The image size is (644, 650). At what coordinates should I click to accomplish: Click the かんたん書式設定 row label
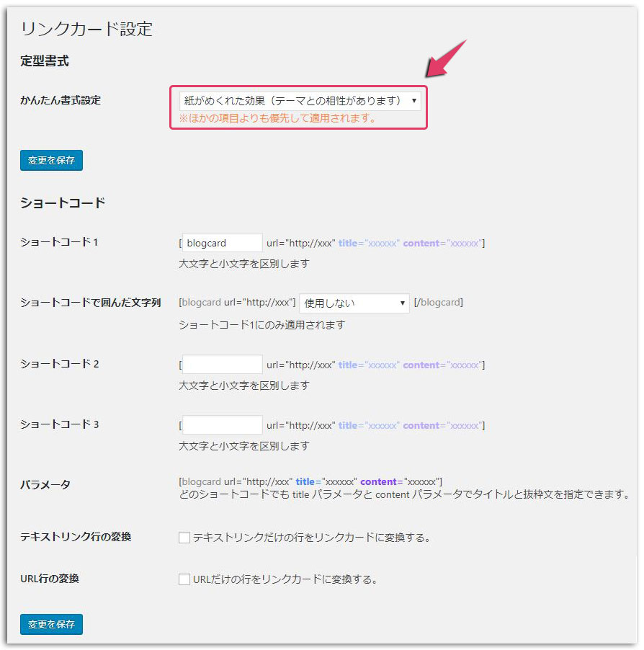tap(61, 100)
